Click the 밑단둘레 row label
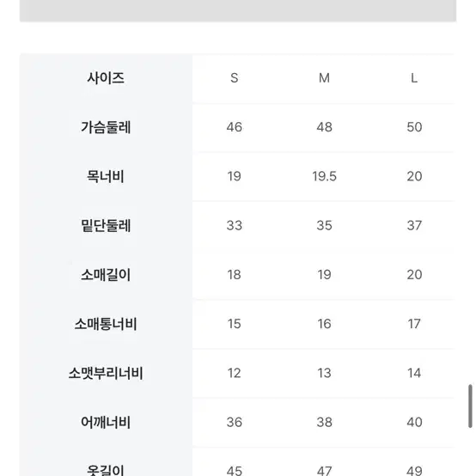Viewport: 476px width, 476px height. (106, 226)
